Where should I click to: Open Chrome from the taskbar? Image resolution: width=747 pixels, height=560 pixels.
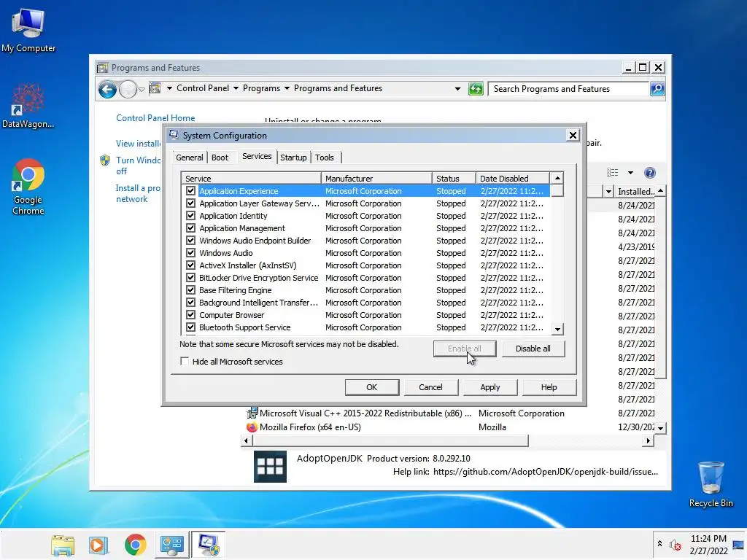(x=135, y=545)
